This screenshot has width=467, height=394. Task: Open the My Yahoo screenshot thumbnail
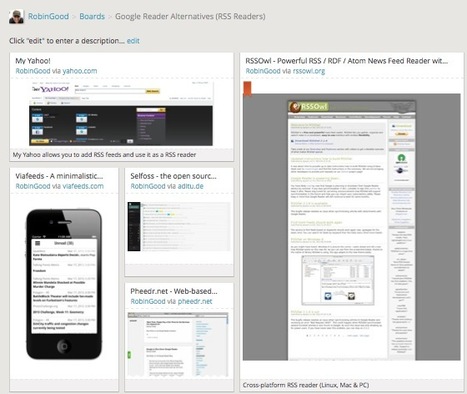121,113
